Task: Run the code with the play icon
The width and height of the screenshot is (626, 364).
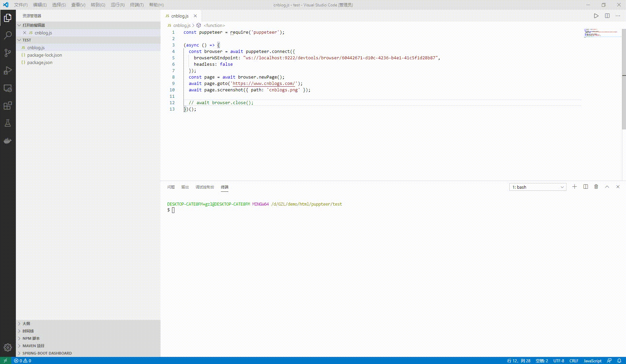Action: point(596,16)
